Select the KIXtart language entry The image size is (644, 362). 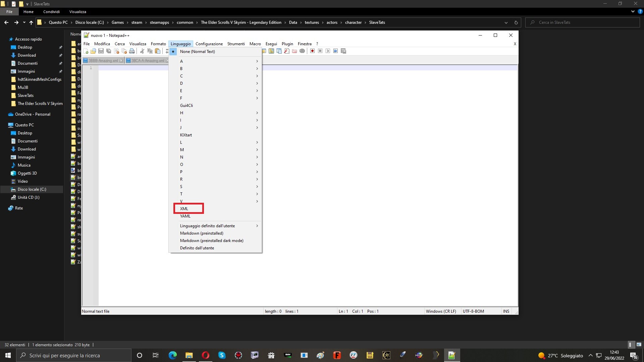(215, 135)
